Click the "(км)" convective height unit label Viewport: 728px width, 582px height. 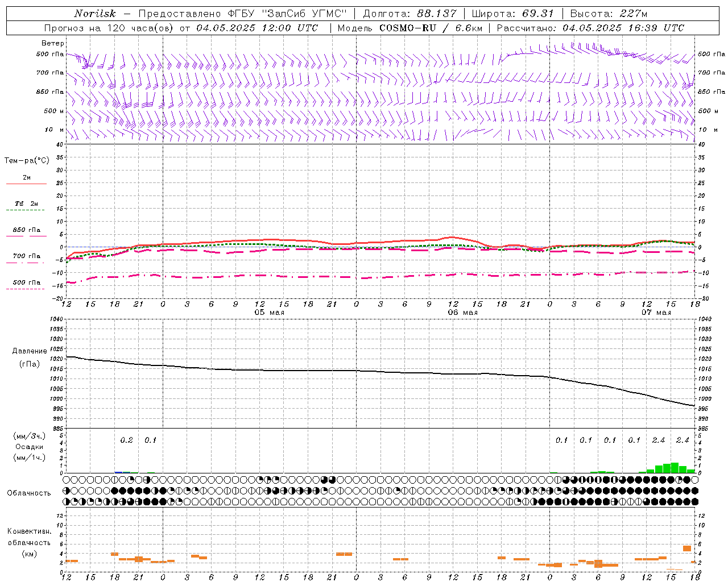click(x=30, y=554)
